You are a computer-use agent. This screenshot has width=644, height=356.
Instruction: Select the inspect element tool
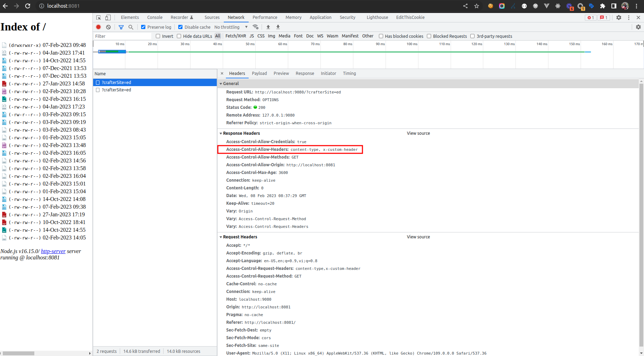[98, 17]
